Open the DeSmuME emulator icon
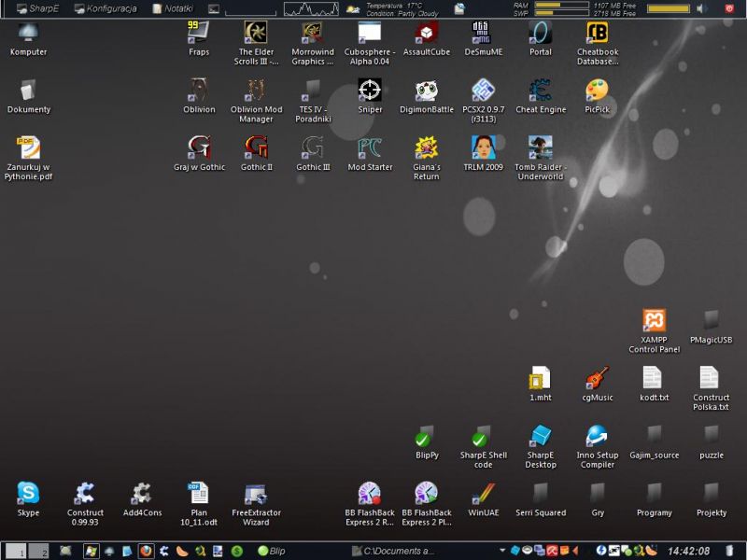This screenshot has height=560, width=747. [483, 39]
